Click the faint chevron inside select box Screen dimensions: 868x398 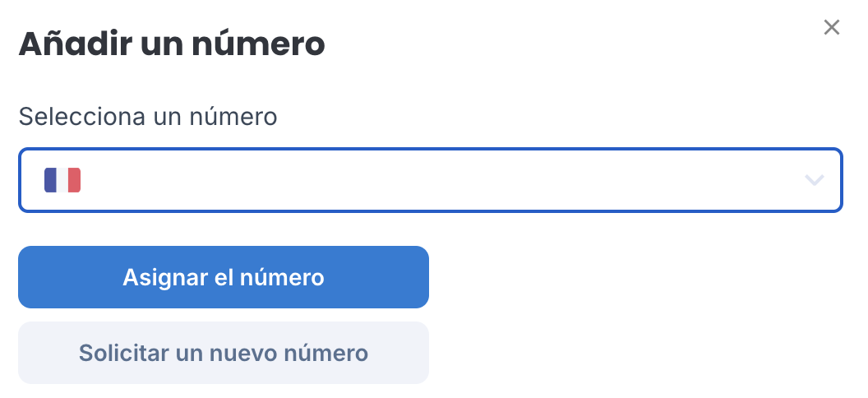click(815, 180)
